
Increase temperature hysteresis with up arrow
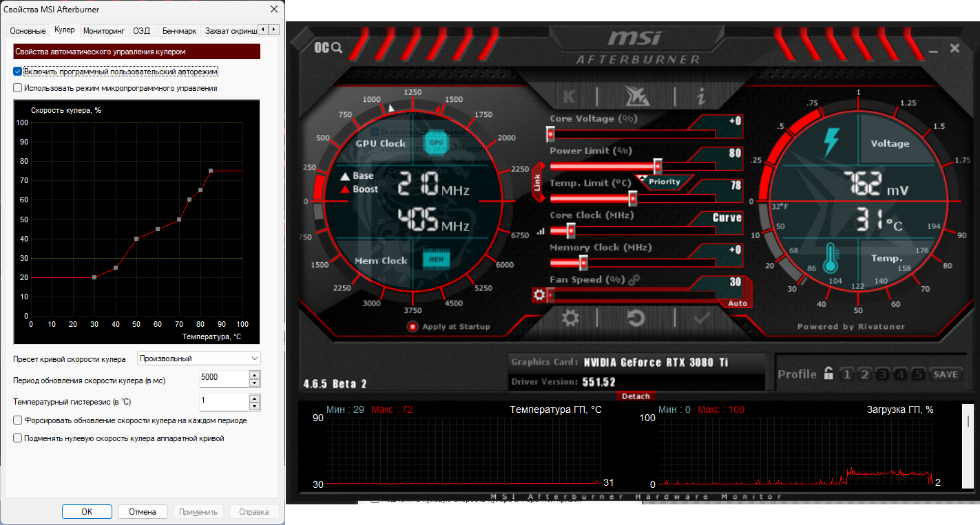point(255,398)
